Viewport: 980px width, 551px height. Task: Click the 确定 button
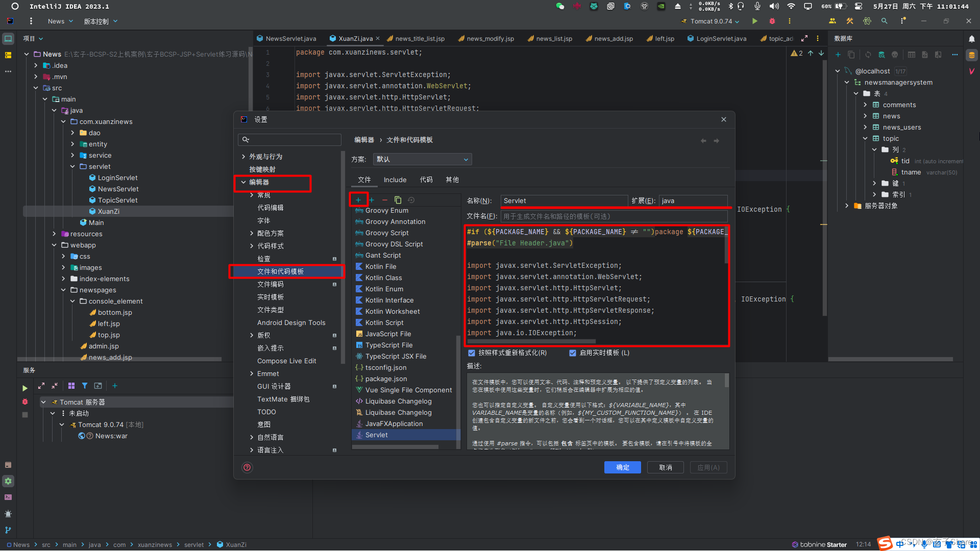(622, 467)
